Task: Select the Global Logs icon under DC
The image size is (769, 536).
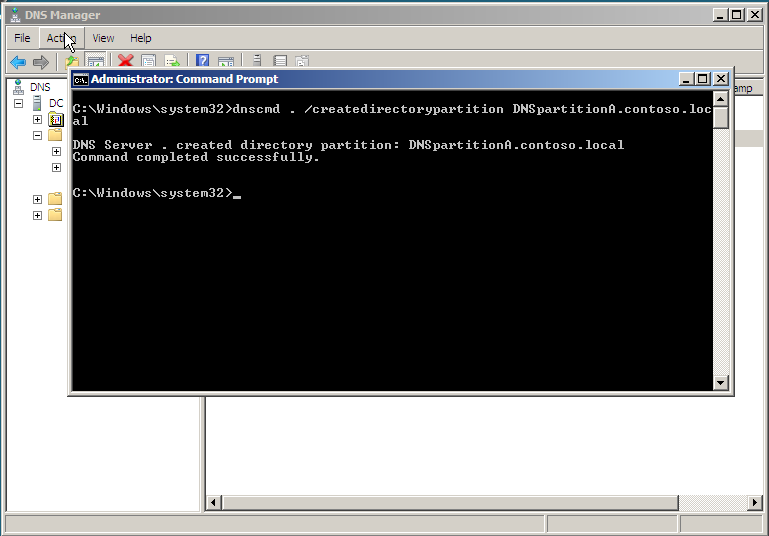Action: [56, 119]
